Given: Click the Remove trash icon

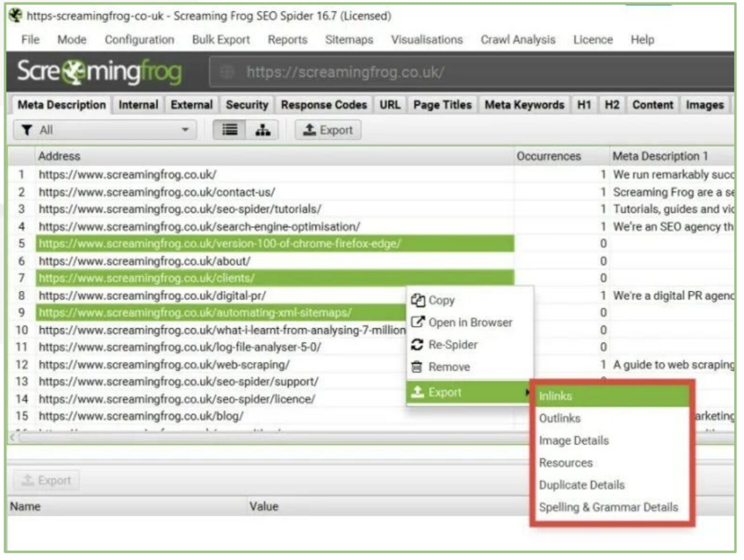Looking at the screenshot, I should (417, 367).
